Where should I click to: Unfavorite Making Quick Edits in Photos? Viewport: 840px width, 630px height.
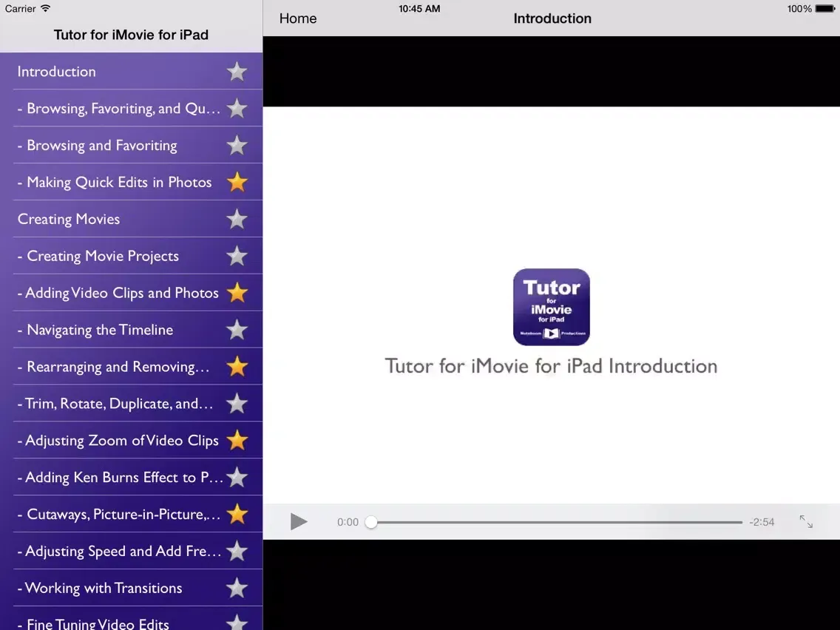pos(237,182)
